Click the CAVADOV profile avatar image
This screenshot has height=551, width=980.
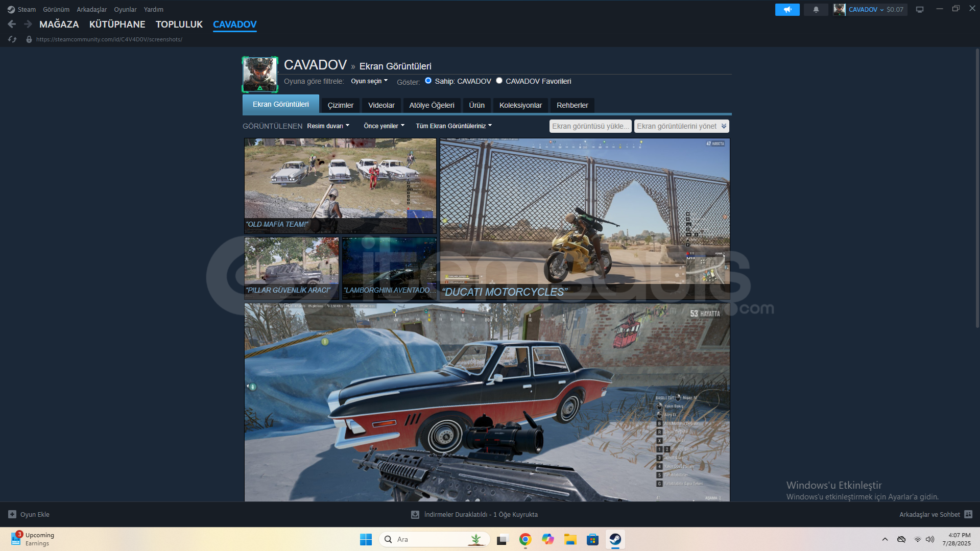coord(260,75)
